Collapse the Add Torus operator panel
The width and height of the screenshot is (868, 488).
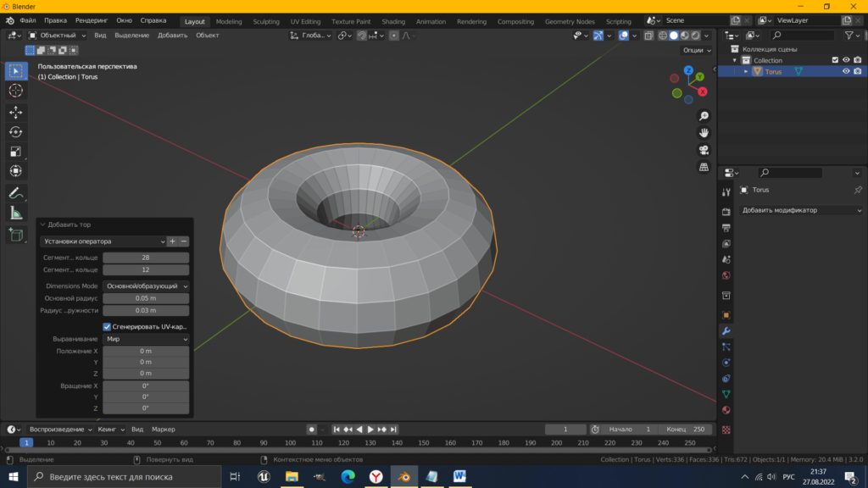(43, 225)
